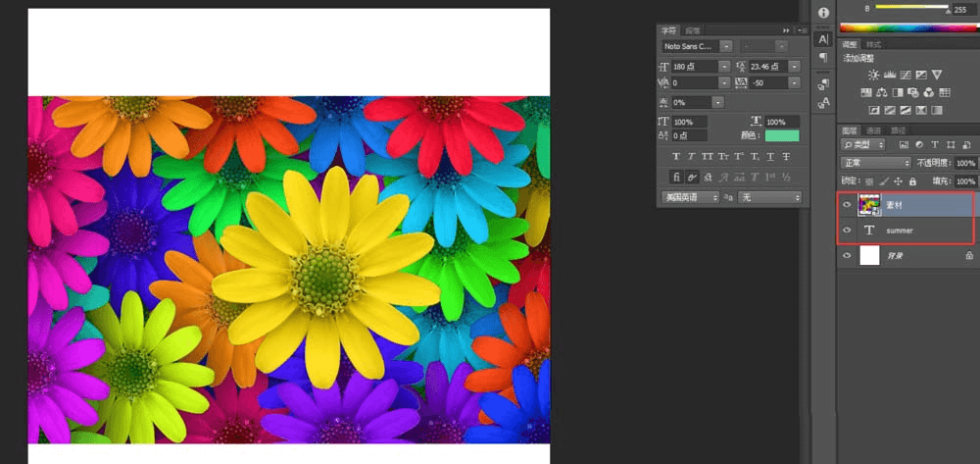Open the font size 180 点 dropdown
Screen dimensions: 980x464
(724, 67)
